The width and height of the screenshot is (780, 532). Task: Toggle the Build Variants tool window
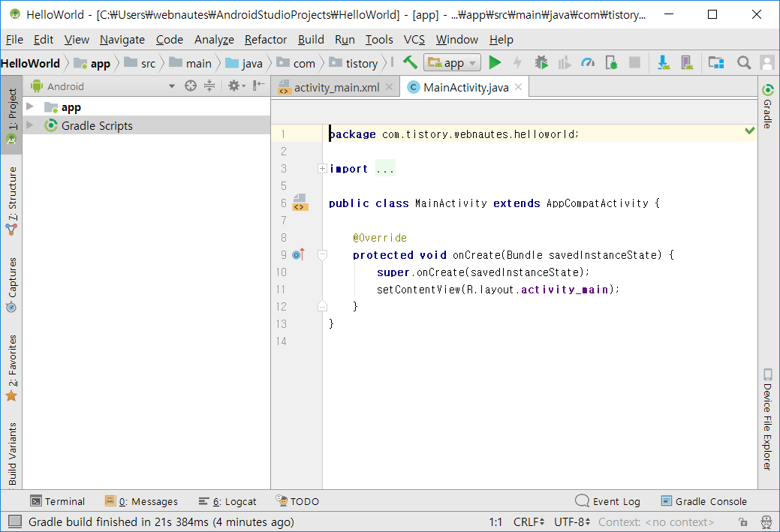pos(11,453)
